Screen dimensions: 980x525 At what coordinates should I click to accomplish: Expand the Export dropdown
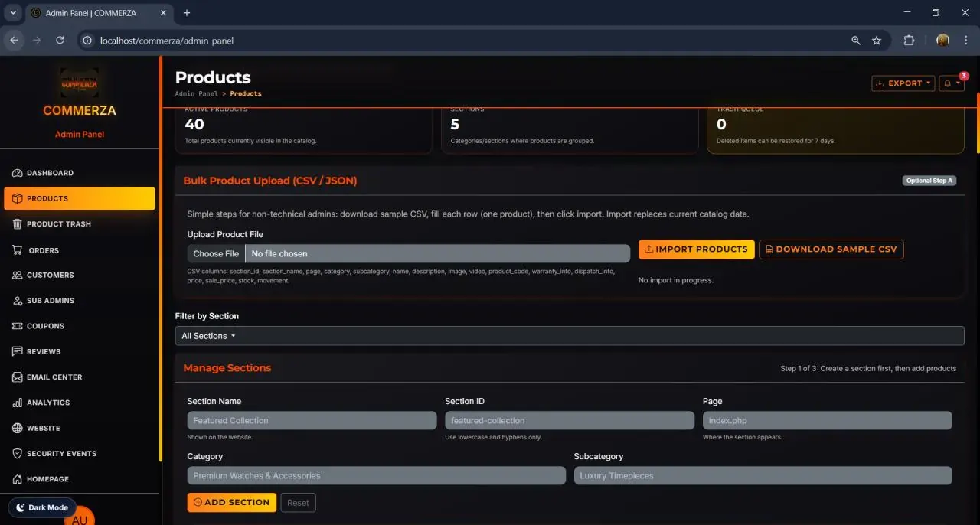point(903,83)
